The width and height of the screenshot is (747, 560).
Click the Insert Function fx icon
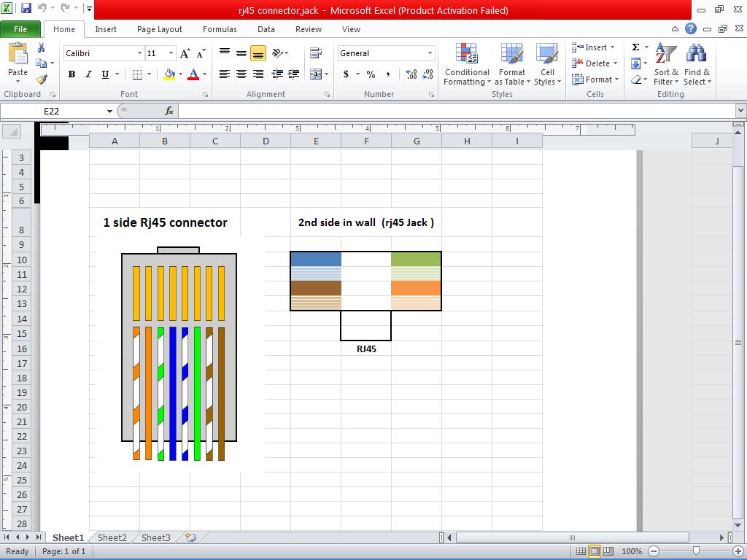point(169,111)
